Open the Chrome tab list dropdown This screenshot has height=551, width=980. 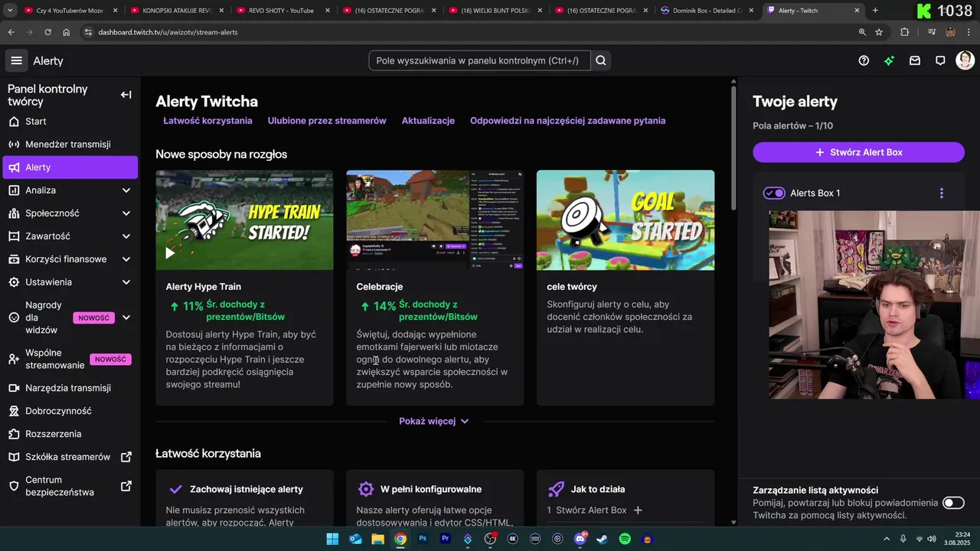click(10, 11)
